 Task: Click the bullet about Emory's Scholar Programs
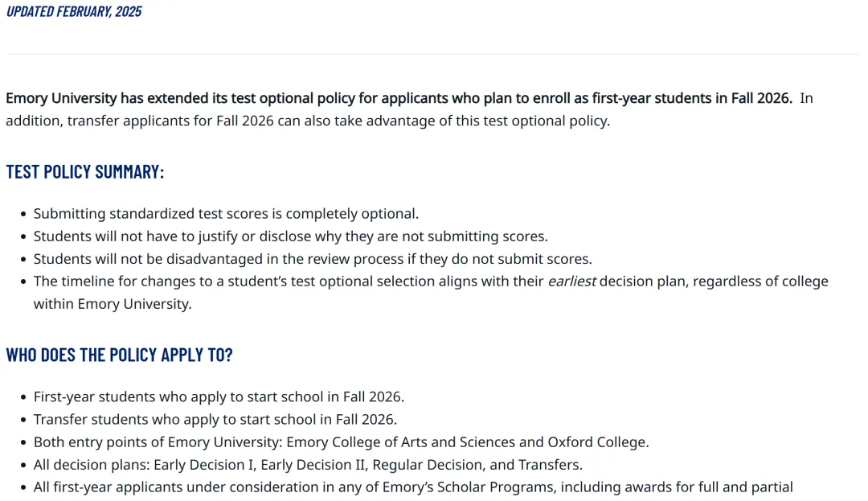(x=413, y=487)
